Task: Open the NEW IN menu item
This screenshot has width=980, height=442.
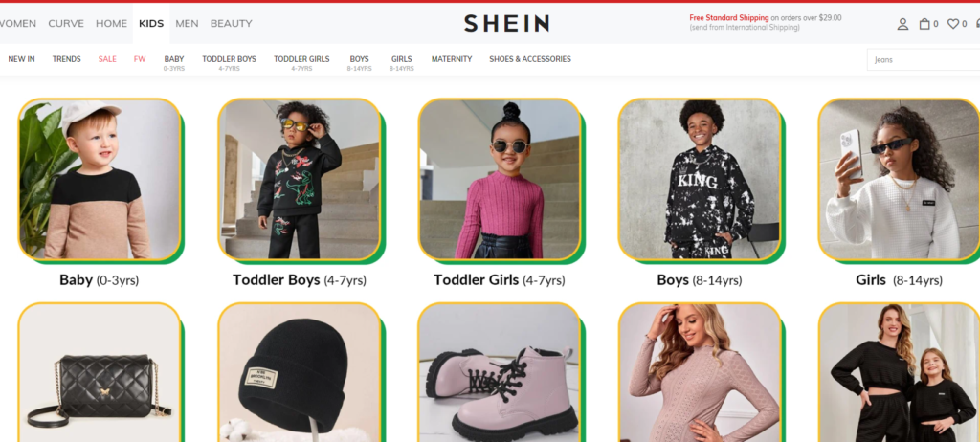Action: pos(21,59)
